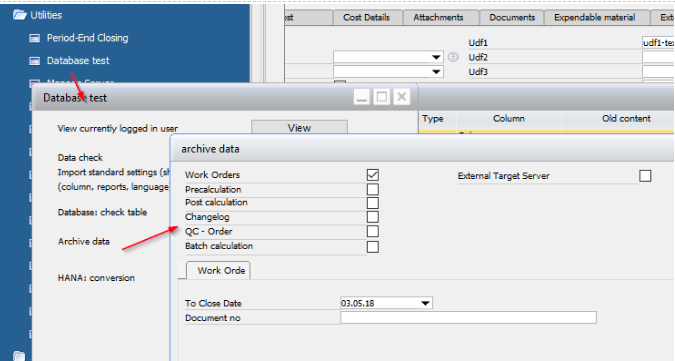Viewport: 675px width, 361px height.
Task: Open the dropdown next to Udf3 label
Action: pyautogui.click(x=436, y=72)
